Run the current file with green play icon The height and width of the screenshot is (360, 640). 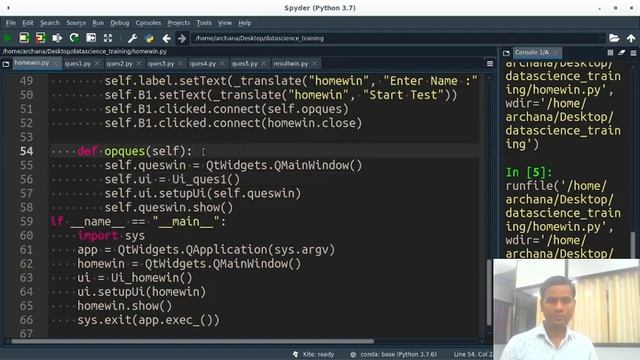(8, 38)
